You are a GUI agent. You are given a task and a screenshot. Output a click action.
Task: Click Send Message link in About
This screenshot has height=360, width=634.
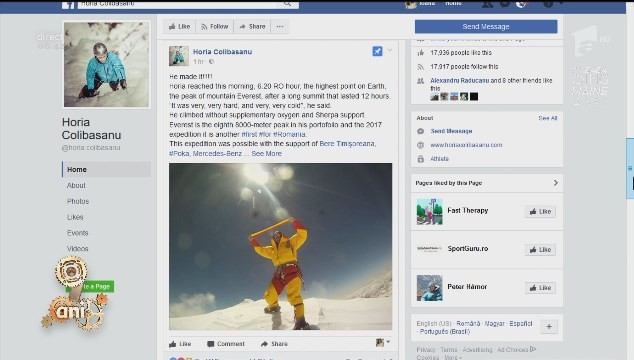click(451, 131)
